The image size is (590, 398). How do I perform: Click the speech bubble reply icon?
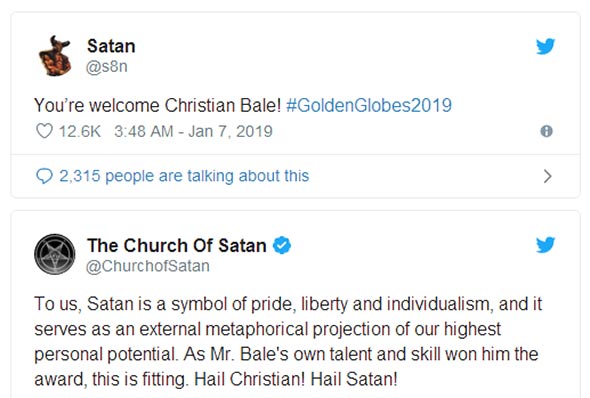tap(44, 176)
